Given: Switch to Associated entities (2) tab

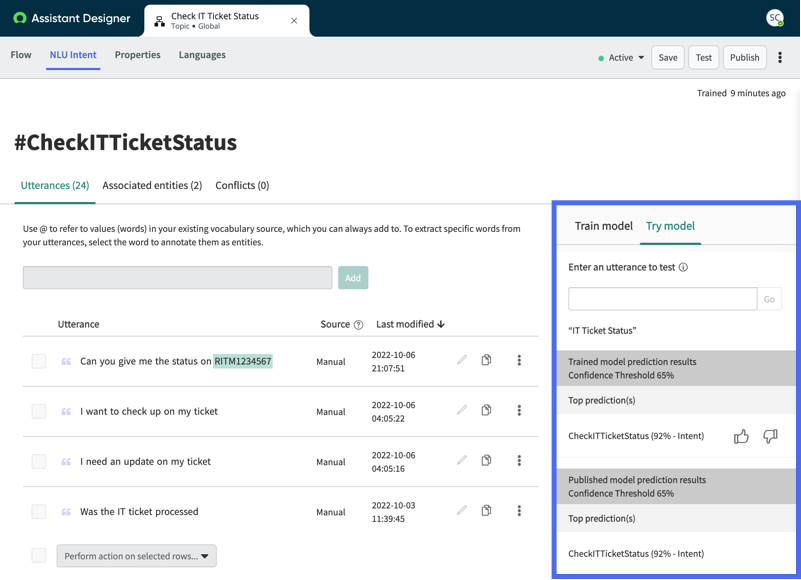Looking at the screenshot, I should (152, 185).
